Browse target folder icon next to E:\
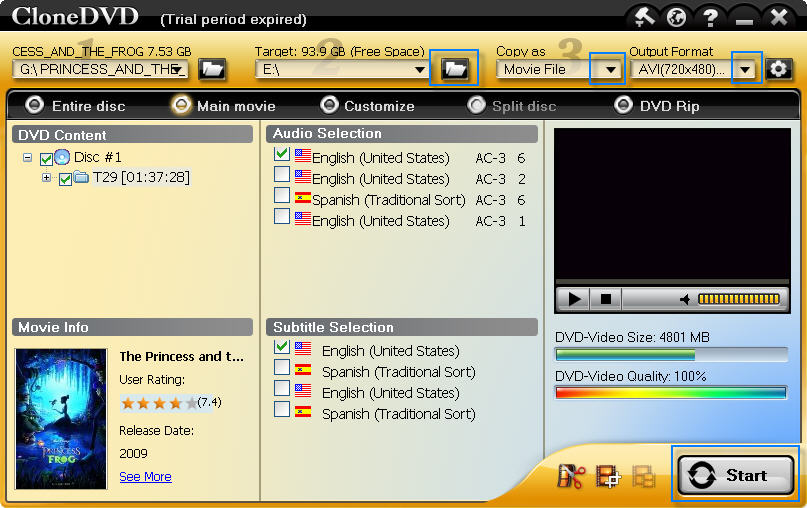 tap(455, 68)
